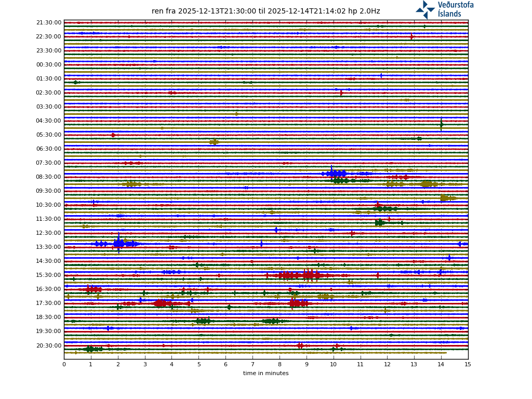Click the Veðurstofa Íslands logo emblem
The image size is (532, 399).
coord(425,9)
